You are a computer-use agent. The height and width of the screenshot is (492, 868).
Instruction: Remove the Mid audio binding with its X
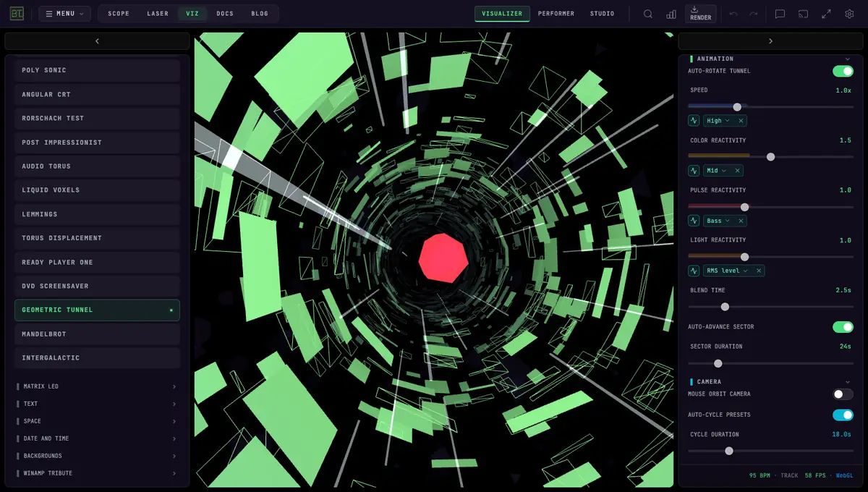coord(737,171)
